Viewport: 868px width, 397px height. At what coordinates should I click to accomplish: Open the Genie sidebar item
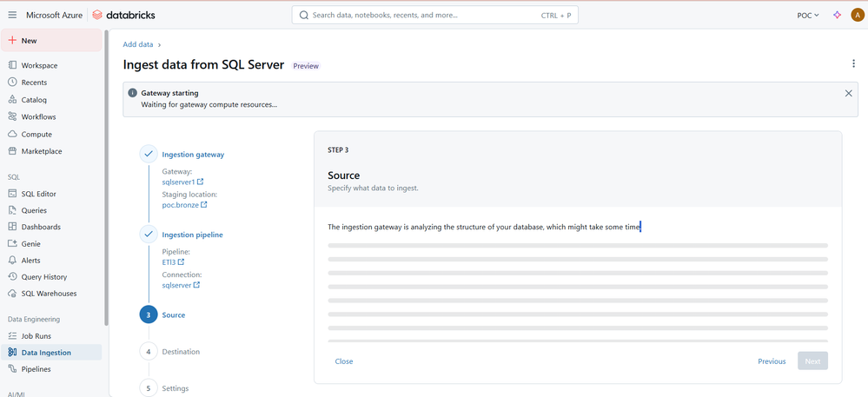click(x=31, y=243)
